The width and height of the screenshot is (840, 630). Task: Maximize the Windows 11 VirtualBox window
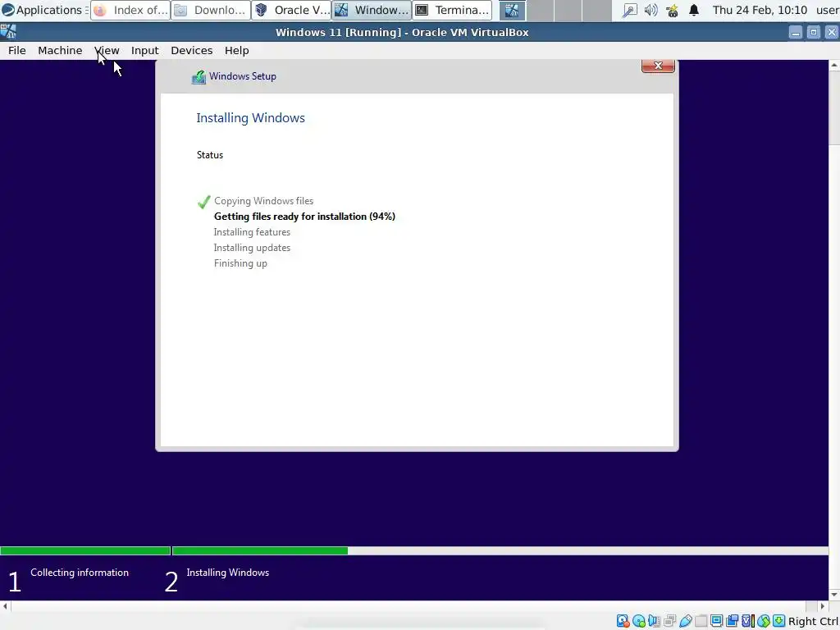click(813, 32)
